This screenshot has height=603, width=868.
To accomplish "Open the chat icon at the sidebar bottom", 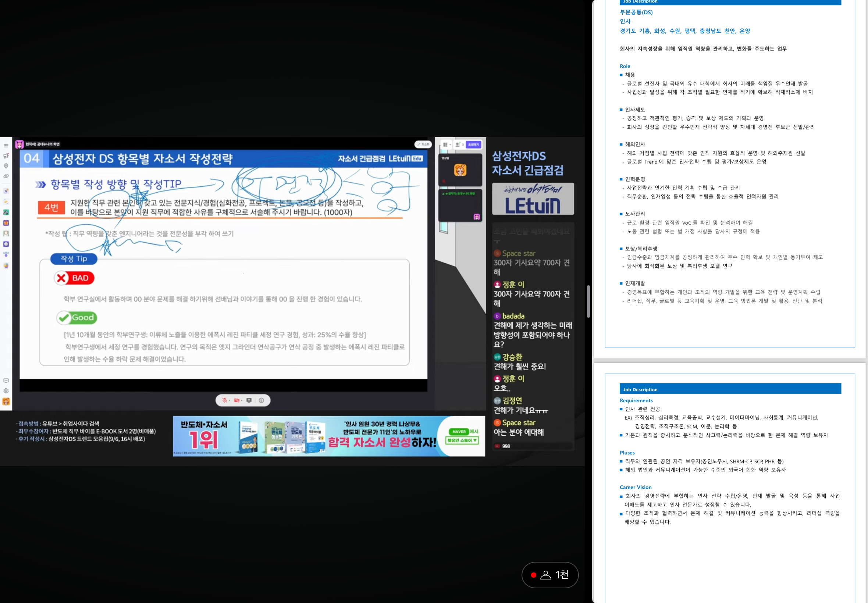I will (x=6, y=381).
